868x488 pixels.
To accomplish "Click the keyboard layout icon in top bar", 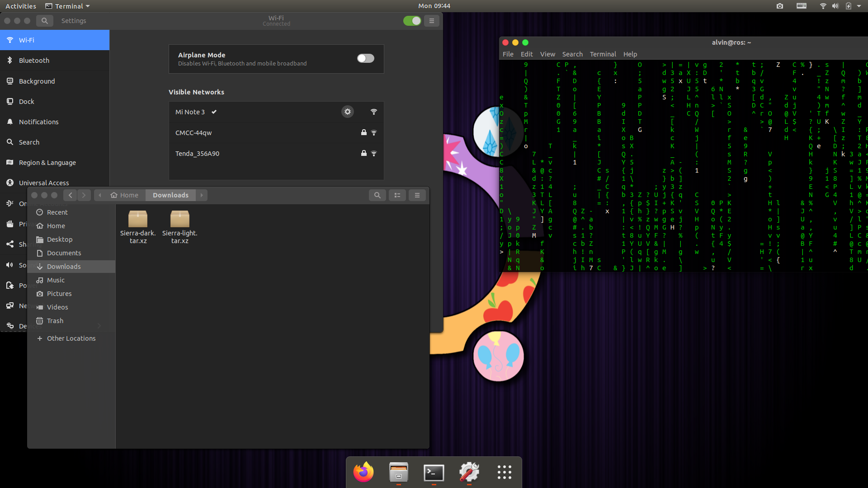I will click(x=800, y=6).
